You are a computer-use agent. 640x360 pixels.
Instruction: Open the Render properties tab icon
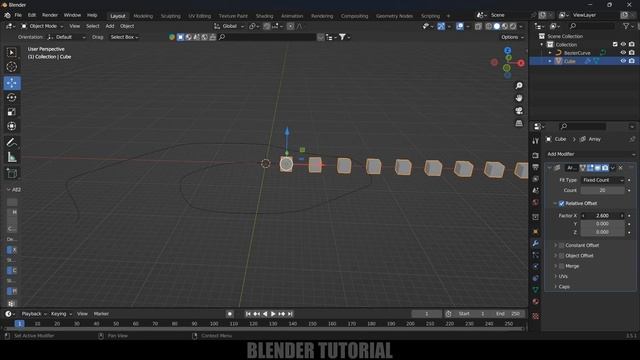pos(536,156)
